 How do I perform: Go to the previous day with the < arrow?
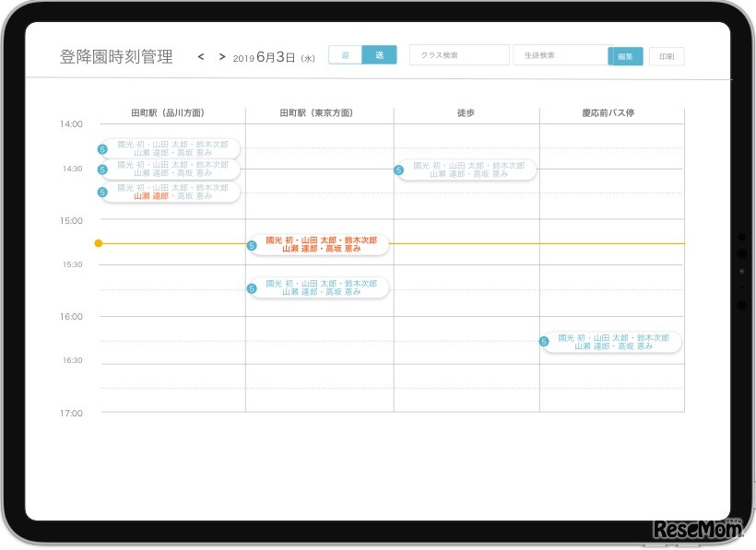200,56
